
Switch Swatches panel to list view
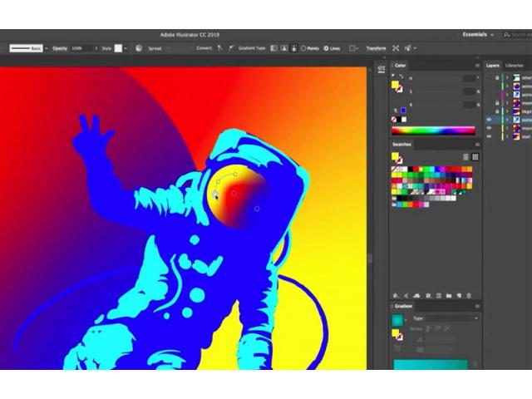tap(465, 157)
